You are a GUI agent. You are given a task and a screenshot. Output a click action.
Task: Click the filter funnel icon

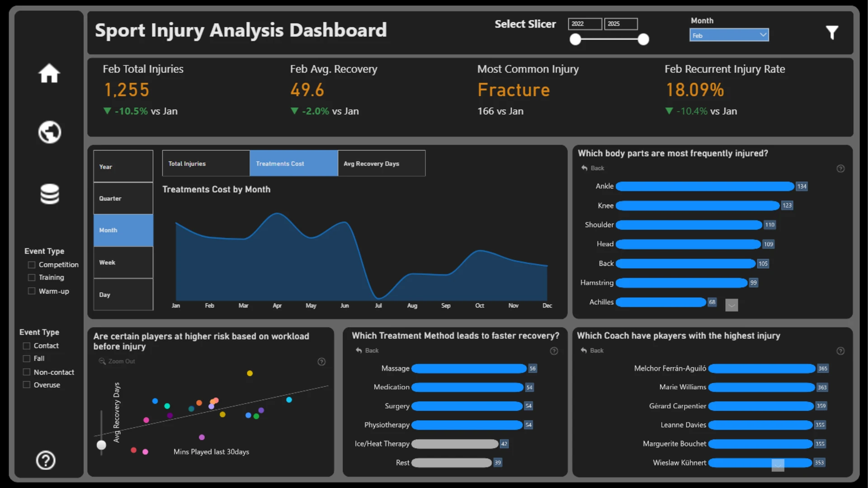click(832, 33)
